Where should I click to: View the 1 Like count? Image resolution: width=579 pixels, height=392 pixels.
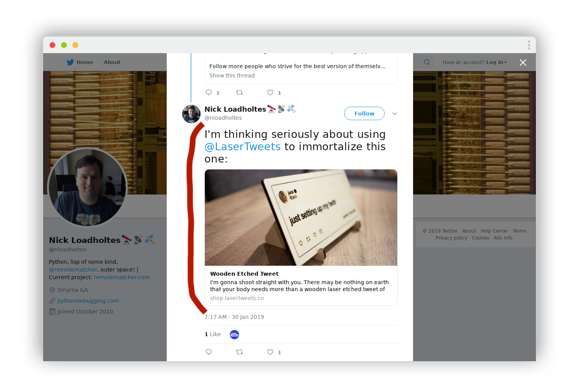[213, 334]
